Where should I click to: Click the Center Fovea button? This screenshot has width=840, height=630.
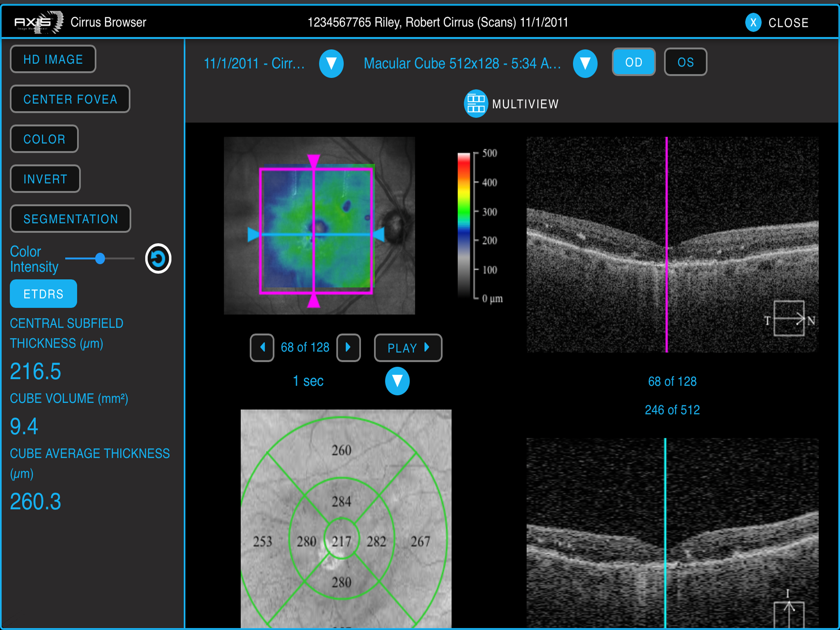pyautogui.click(x=70, y=99)
